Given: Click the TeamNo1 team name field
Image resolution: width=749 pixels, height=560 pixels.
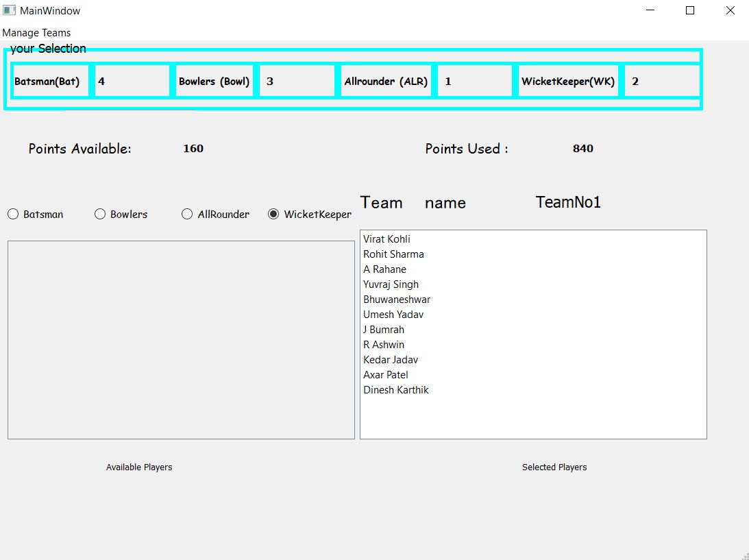Looking at the screenshot, I should point(568,202).
